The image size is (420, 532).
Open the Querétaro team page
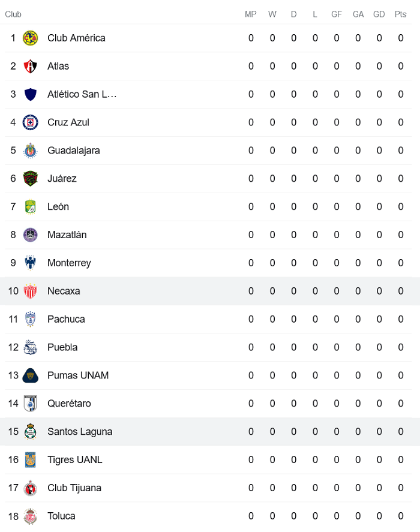(69, 404)
